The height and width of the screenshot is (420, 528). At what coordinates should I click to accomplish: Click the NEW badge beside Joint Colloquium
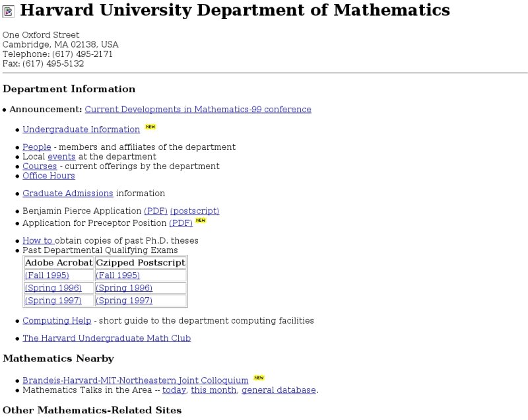coord(259,378)
